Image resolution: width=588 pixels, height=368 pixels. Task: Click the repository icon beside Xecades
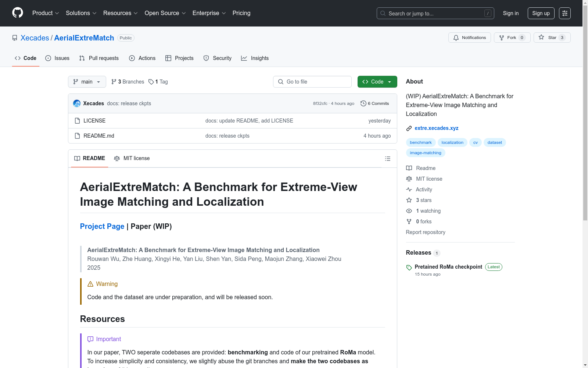coord(15,38)
